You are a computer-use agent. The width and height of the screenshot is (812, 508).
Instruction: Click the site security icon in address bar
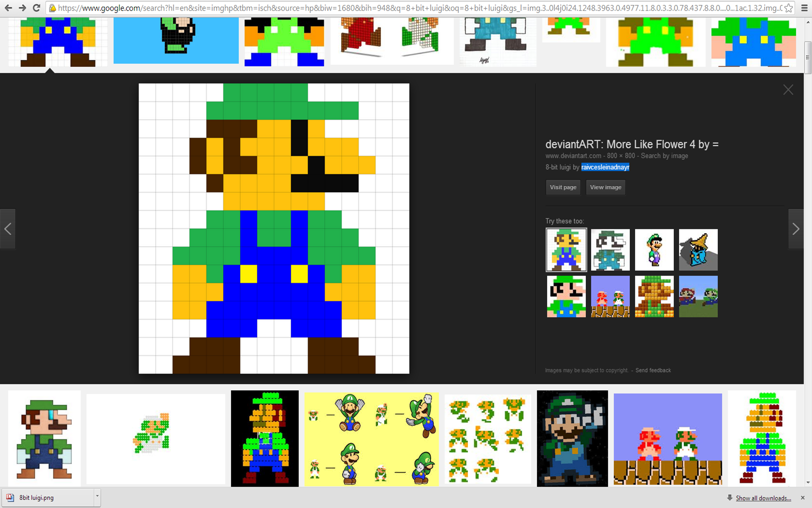52,8
